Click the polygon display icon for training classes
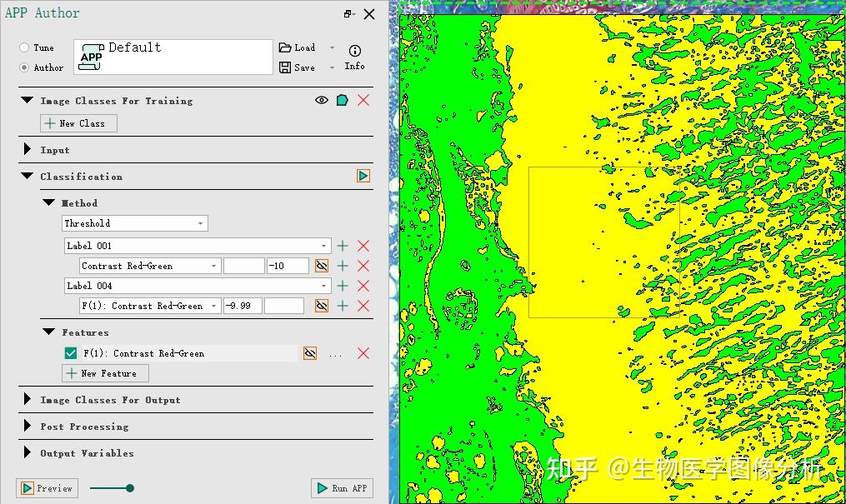This screenshot has height=504, width=846. click(340, 100)
